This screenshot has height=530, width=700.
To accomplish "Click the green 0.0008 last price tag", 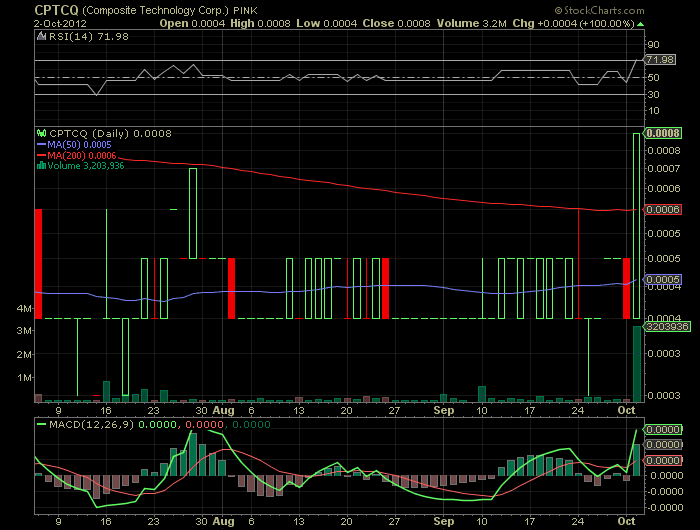I will (663, 133).
